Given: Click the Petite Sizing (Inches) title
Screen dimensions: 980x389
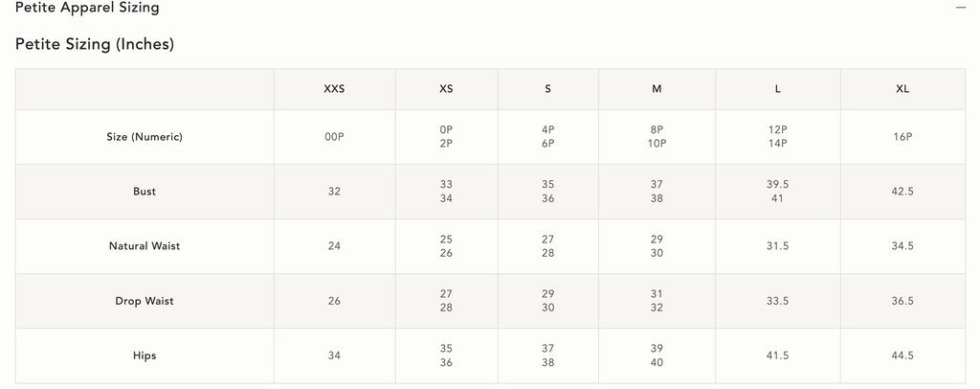Looking at the screenshot, I should [x=95, y=44].
